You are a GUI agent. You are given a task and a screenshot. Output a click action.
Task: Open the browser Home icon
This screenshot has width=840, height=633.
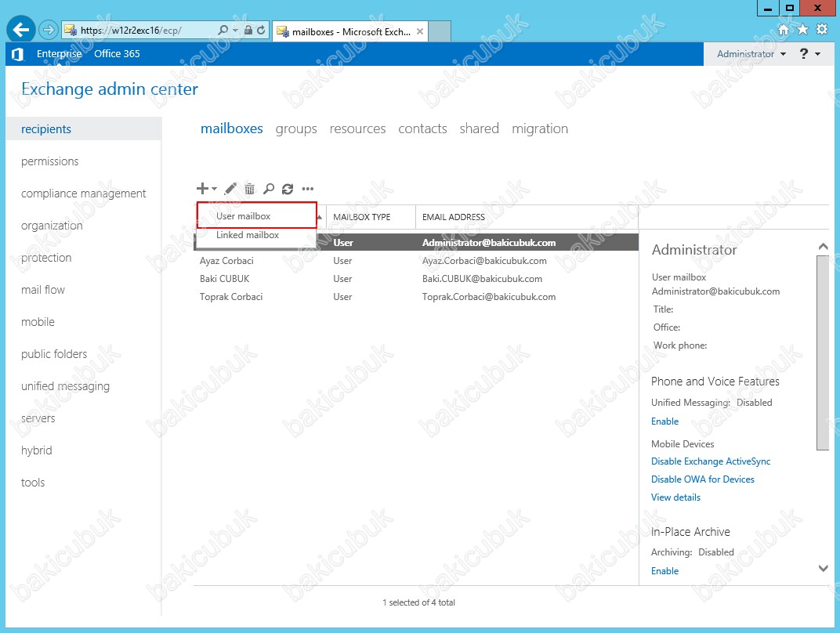click(x=784, y=30)
